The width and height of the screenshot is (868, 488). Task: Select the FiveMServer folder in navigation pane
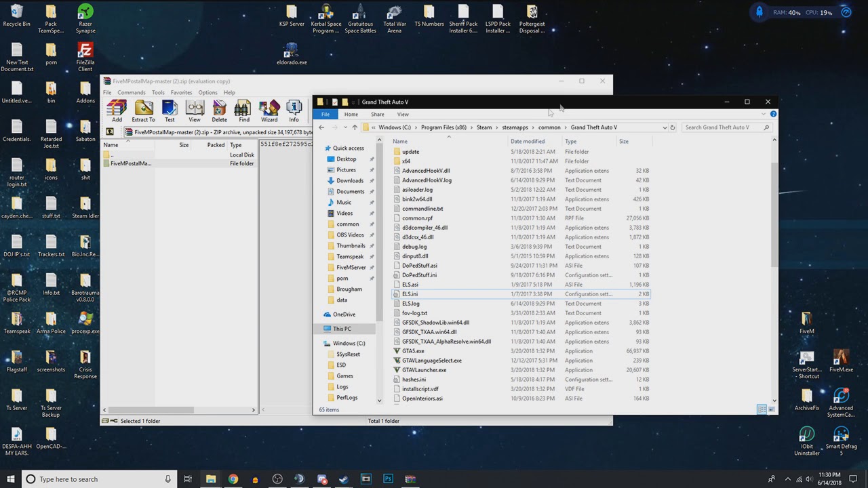point(351,268)
